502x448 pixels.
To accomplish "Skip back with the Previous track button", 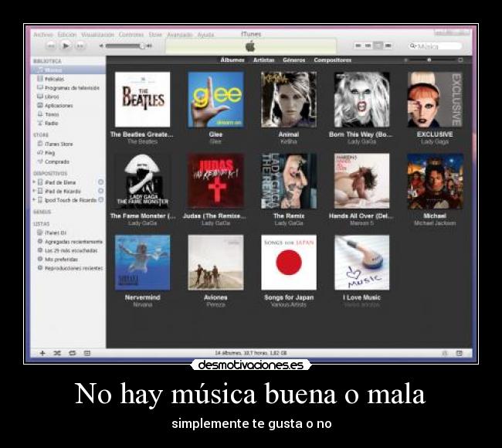I will click(x=51, y=46).
